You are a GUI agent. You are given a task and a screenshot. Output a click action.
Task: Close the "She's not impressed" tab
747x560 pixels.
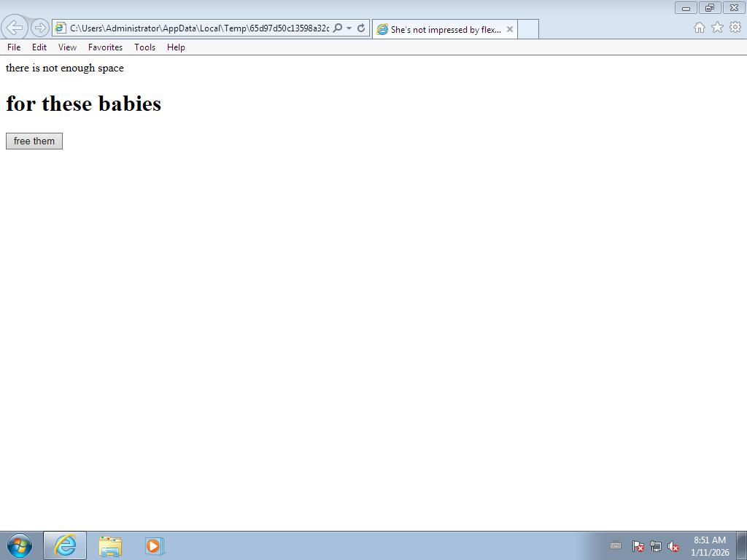[x=510, y=29]
